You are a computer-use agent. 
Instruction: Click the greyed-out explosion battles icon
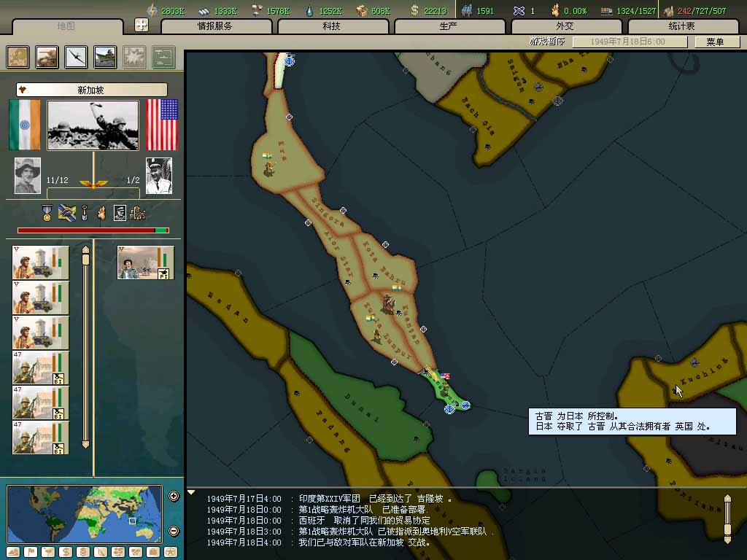(134, 57)
